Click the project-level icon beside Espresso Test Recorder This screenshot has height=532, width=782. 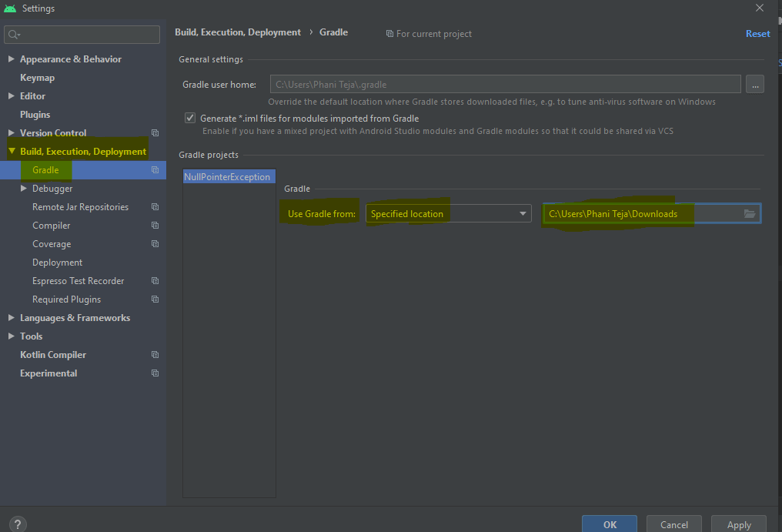[155, 280]
